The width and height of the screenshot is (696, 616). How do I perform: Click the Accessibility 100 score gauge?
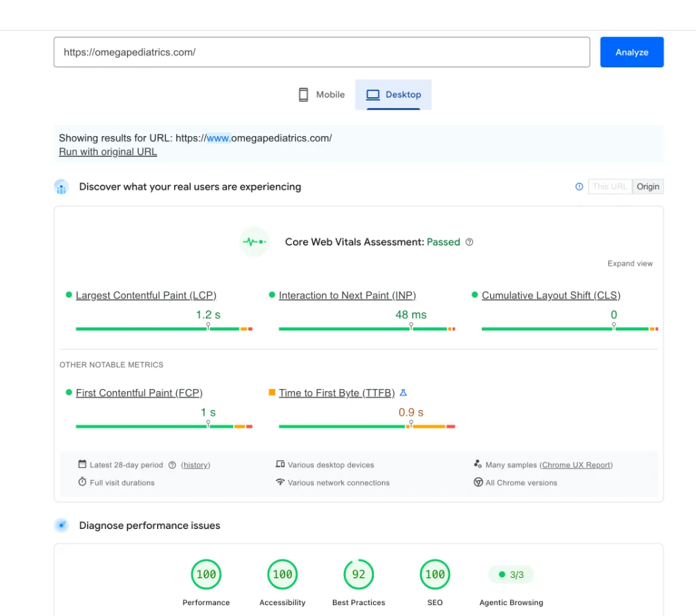click(282, 575)
